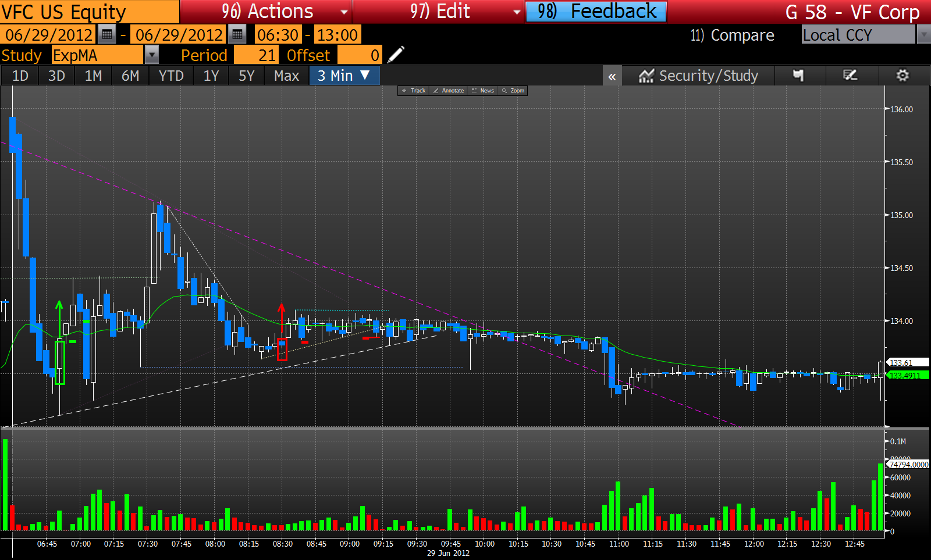Expand the Local CCY currency dropdown
Screen dimensions: 931x560
pos(923,35)
